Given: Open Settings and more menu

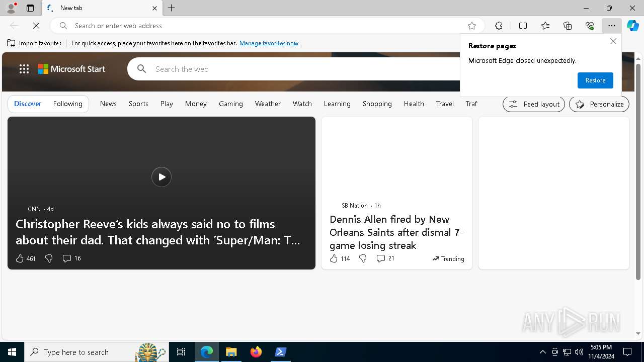Looking at the screenshot, I should [612, 26].
